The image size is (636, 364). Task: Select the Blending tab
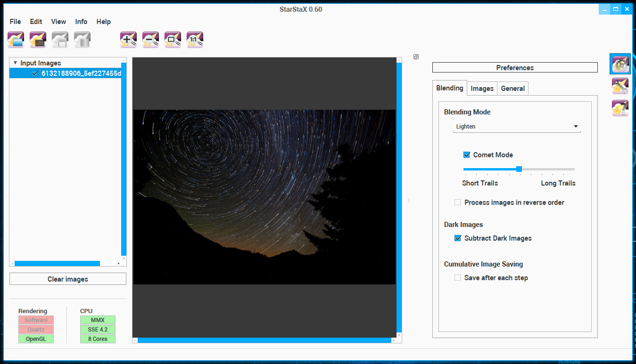point(450,88)
